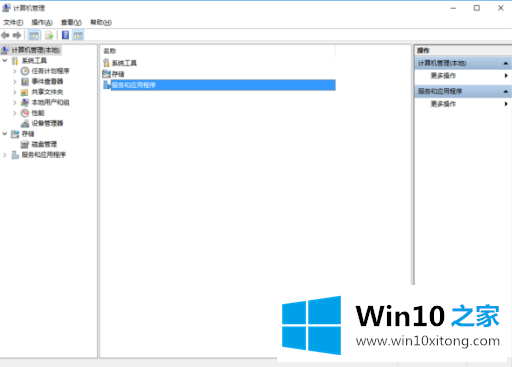Select 系统工具 label in the left tree
512x367 pixels.
34,61
